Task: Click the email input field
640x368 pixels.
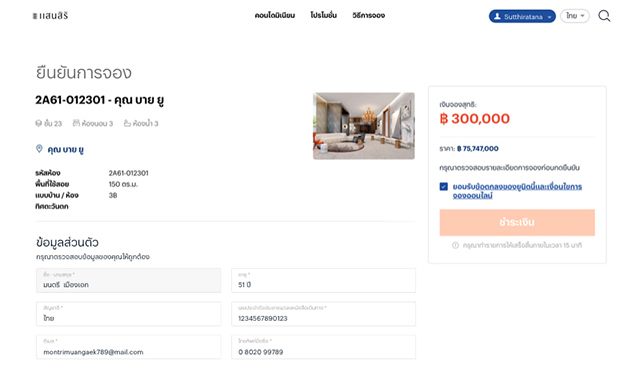Action: (x=129, y=347)
